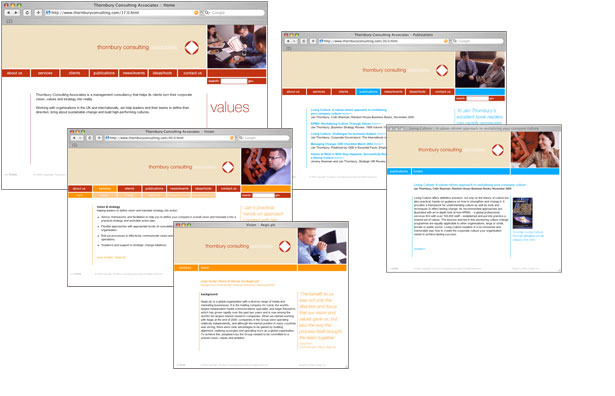Click red diamond logo in Publications window
Image resolution: width=615 pixels, height=396 pixels.
coord(442,70)
